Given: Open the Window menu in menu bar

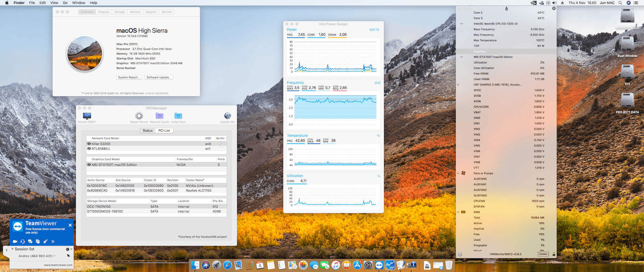Looking at the screenshot, I should 78,3.
